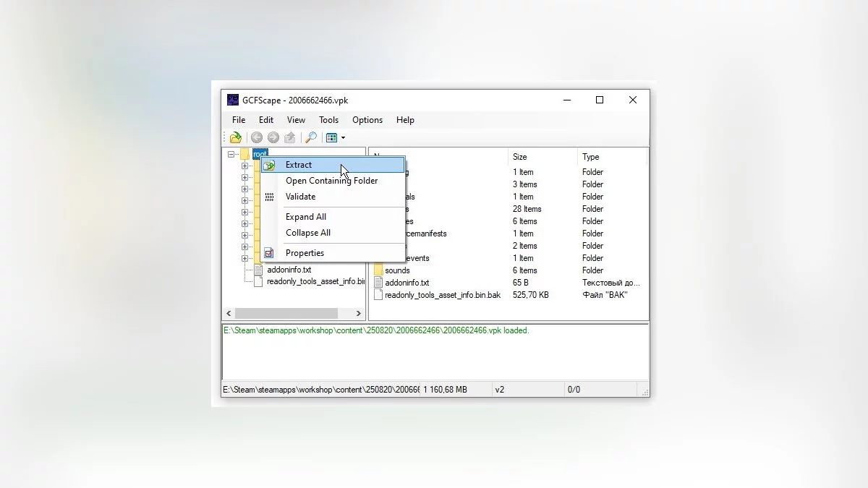The width and height of the screenshot is (868, 488).
Task: Click the readonly_tools_asset_info.bin.bak icon in list
Action: click(x=378, y=295)
